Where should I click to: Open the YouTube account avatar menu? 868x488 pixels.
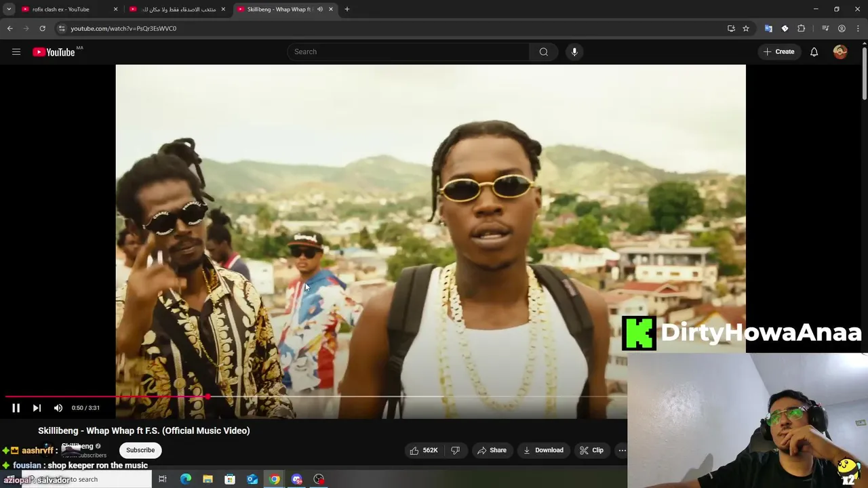840,52
